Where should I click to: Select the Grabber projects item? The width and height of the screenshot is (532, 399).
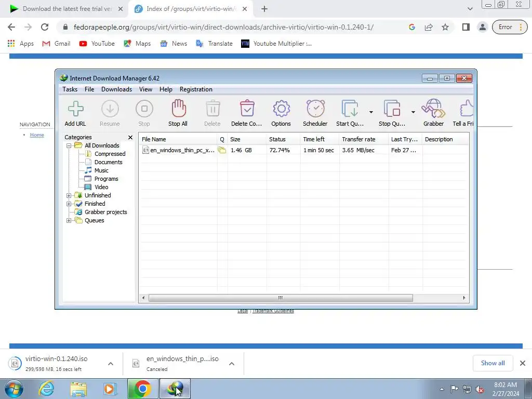pyautogui.click(x=105, y=212)
